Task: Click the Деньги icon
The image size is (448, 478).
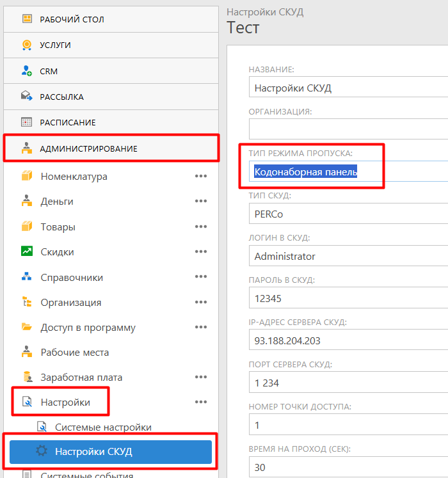Action: [27, 201]
